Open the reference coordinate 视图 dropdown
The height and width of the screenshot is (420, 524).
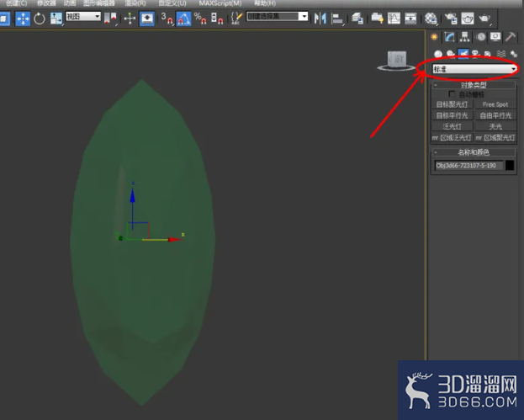(83, 16)
